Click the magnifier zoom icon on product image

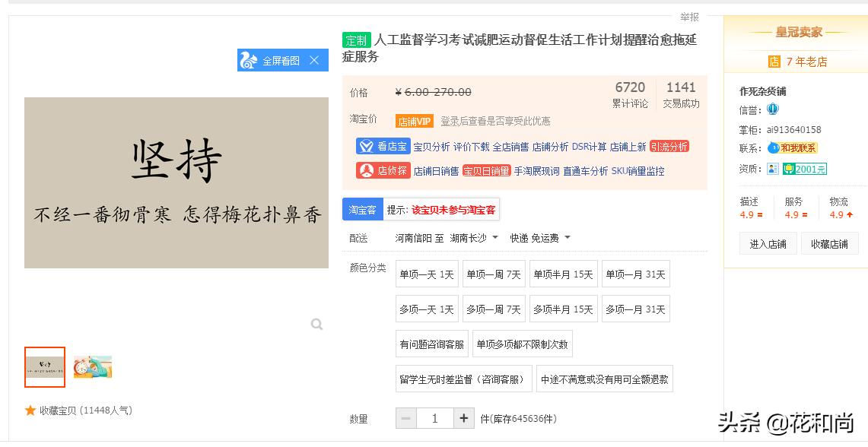[316, 324]
